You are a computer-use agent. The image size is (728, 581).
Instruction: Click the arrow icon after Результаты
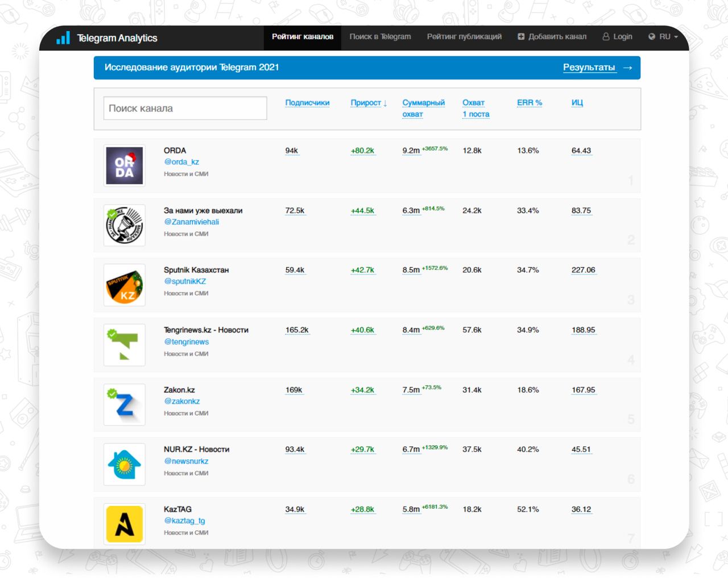627,68
